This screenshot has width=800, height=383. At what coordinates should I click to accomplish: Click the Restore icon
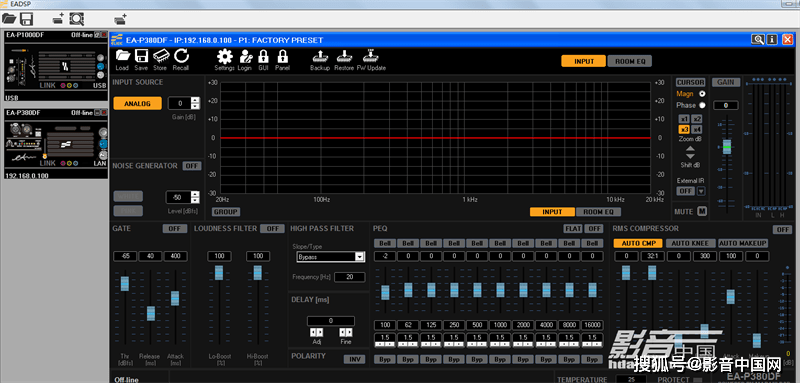tap(344, 56)
